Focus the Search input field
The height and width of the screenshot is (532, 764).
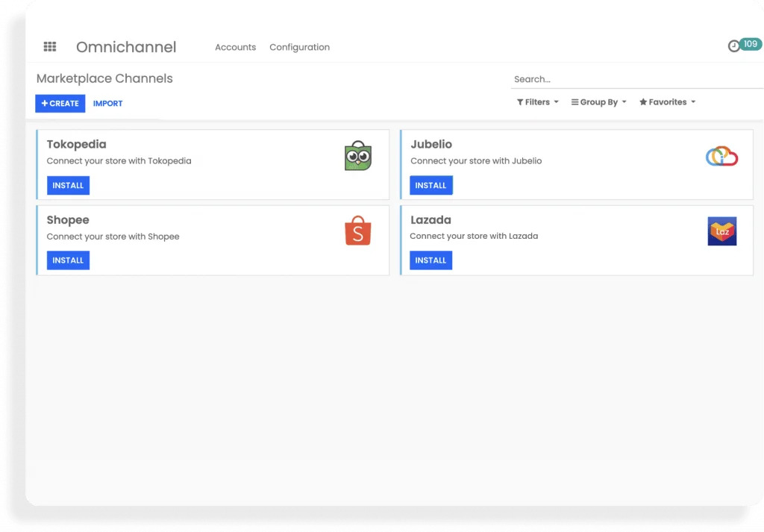[637, 79]
